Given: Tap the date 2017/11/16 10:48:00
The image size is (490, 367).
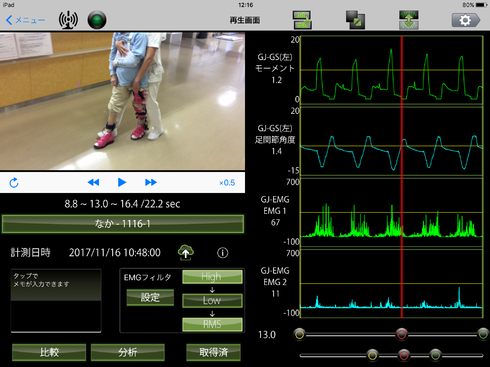Looking at the screenshot, I should point(115,253).
